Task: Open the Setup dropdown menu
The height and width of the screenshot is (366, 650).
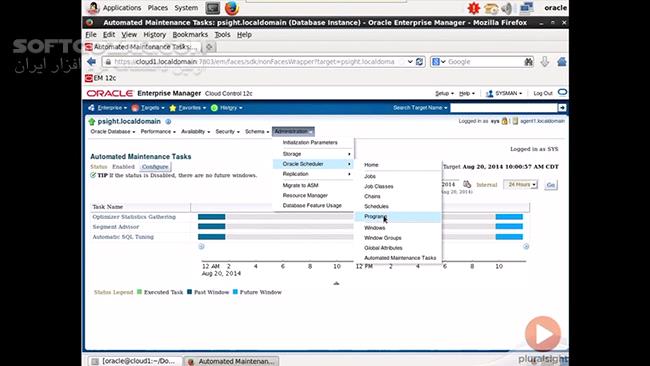Action: pyautogui.click(x=444, y=93)
